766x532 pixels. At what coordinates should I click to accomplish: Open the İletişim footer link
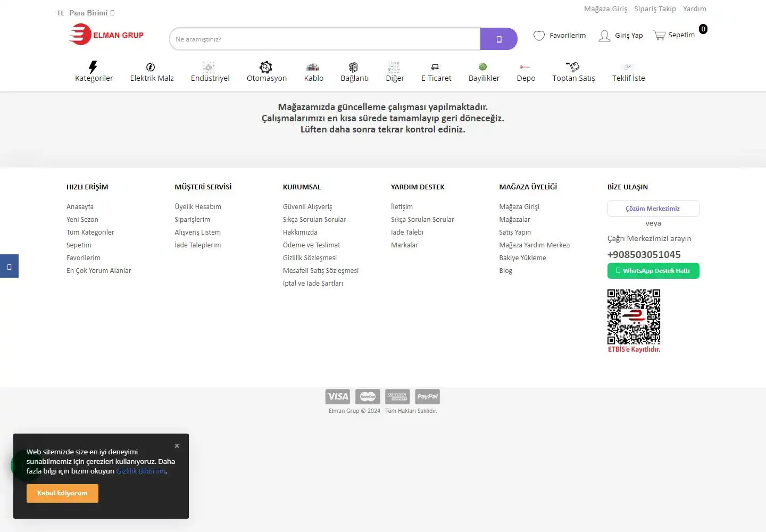(402, 206)
